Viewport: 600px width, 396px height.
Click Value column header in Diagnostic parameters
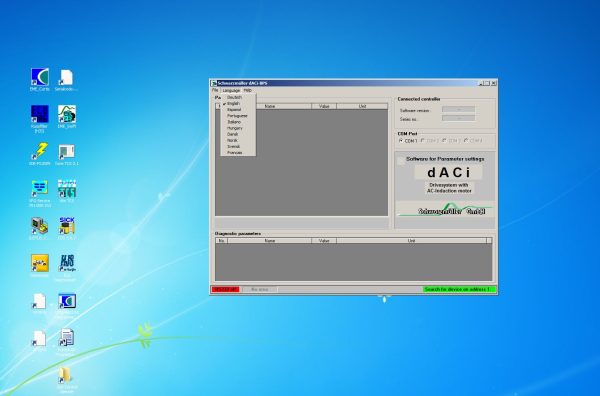coord(324,241)
